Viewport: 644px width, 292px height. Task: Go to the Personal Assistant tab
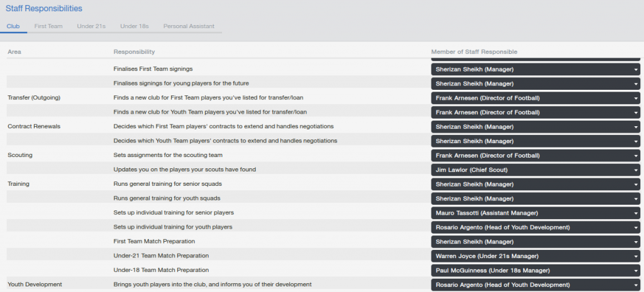click(x=189, y=26)
